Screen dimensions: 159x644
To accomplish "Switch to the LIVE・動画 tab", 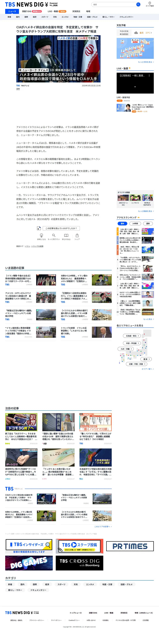I will click(57, 11).
